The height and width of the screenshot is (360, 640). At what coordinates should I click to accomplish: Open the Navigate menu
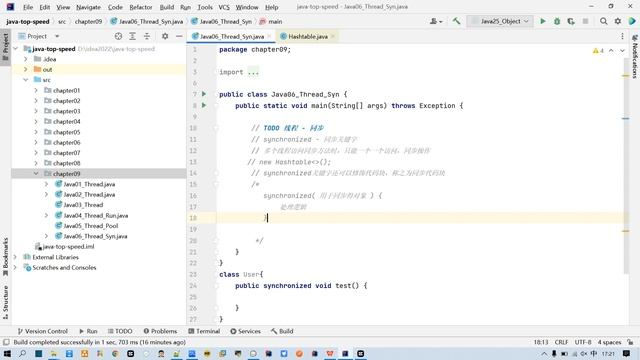point(88,7)
